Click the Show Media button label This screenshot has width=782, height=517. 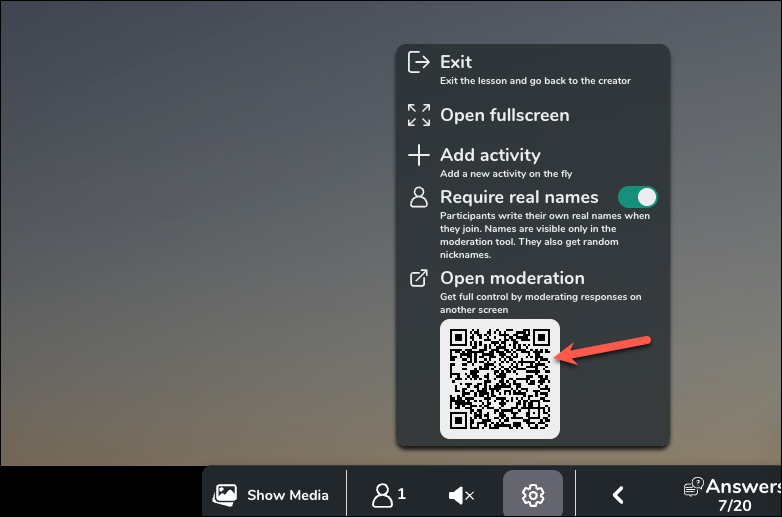tap(288, 495)
